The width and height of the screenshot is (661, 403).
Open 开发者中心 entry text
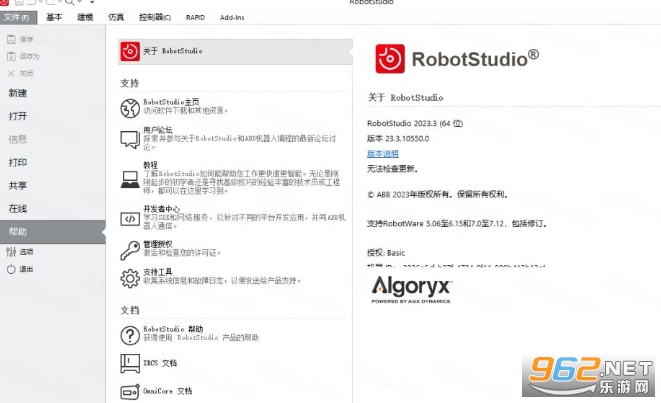tap(161, 209)
